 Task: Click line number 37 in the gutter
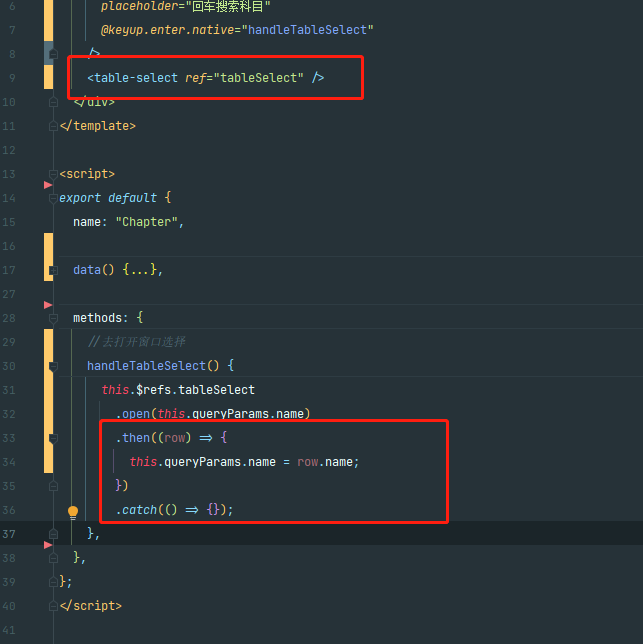tap(9, 534)
